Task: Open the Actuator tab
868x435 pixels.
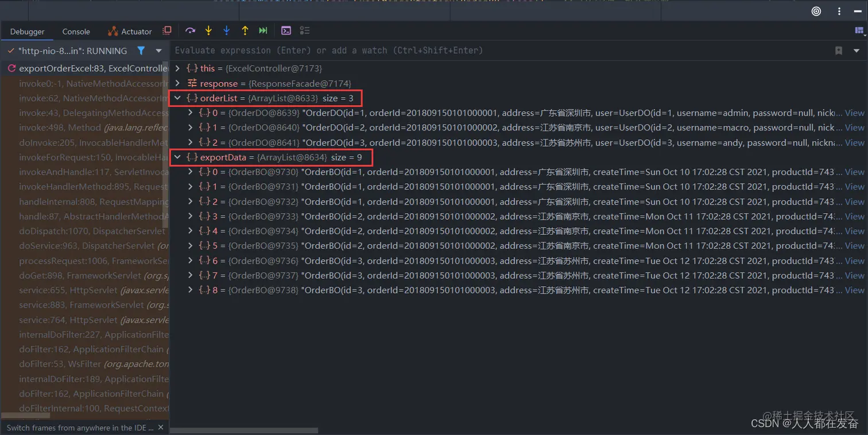Action: 129,32
